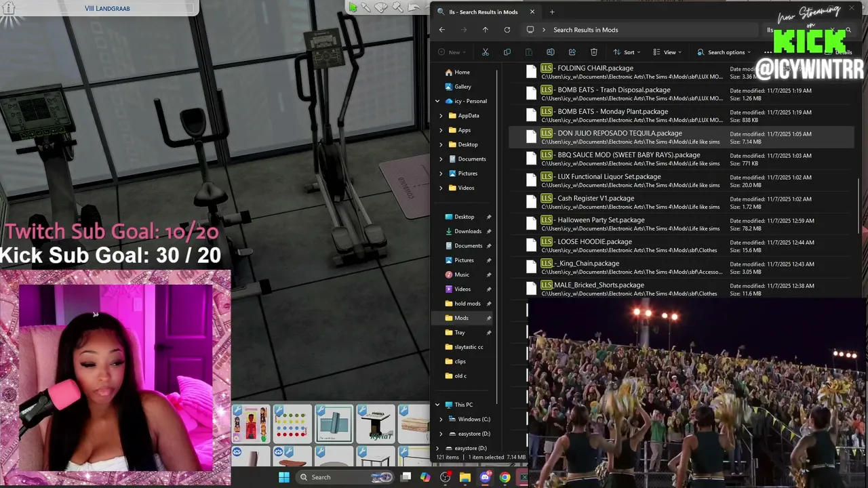868x488 pixels.
Task: Select MALE_Bricked_Shorts.package file
Action: (x=681, y=289)
